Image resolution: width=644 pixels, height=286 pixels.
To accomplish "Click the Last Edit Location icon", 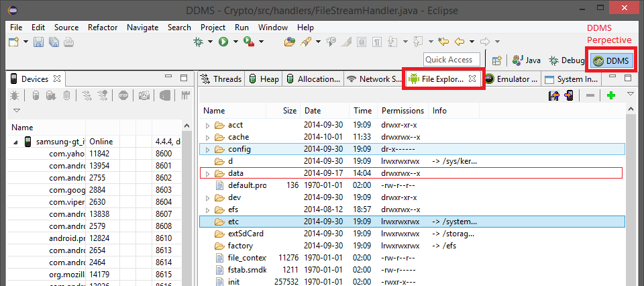I will point(443,42).
